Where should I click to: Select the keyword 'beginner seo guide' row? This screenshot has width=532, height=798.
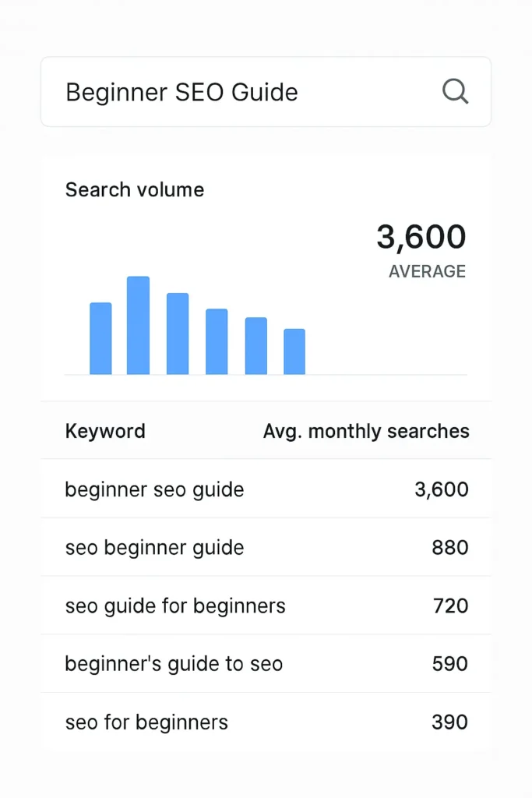pyautogui.click(x=153, y=489)
